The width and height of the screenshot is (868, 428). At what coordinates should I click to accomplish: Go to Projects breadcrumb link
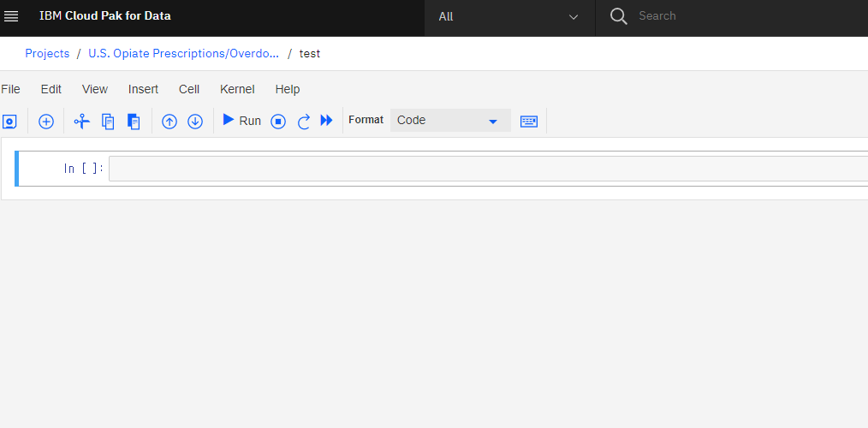click(47, 54)
